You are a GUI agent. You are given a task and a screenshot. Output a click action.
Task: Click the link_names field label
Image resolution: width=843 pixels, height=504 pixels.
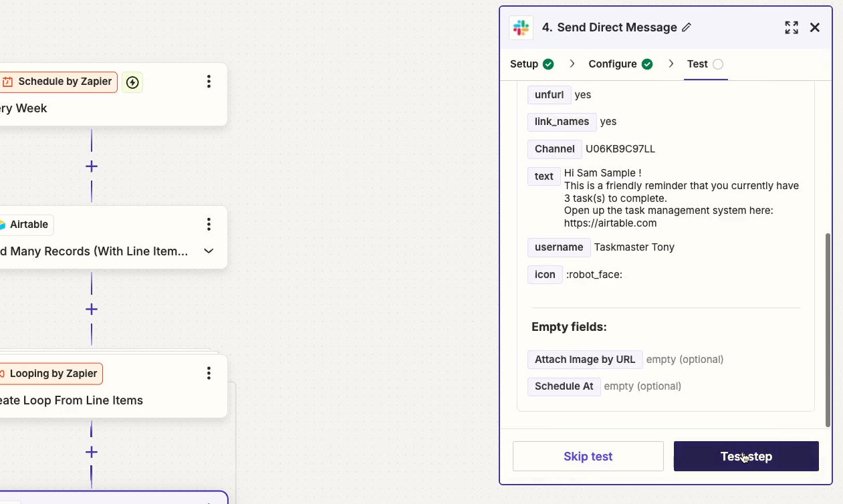tap(562, 122)
